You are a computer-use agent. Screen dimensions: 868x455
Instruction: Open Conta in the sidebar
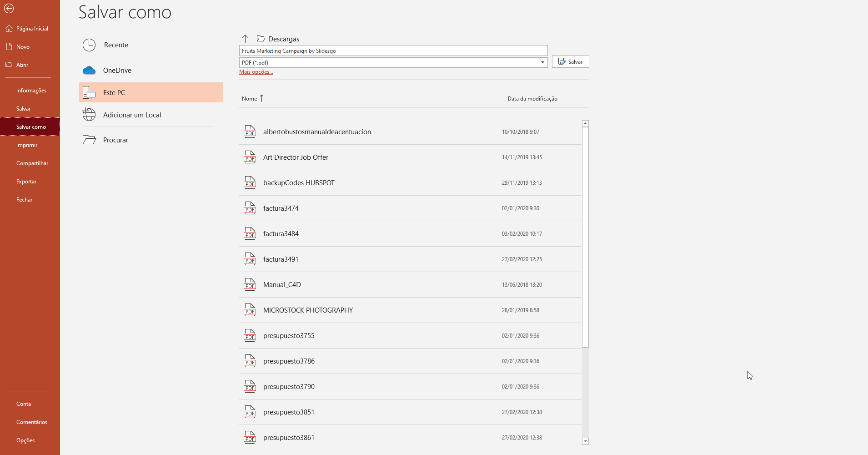[30, 404]
